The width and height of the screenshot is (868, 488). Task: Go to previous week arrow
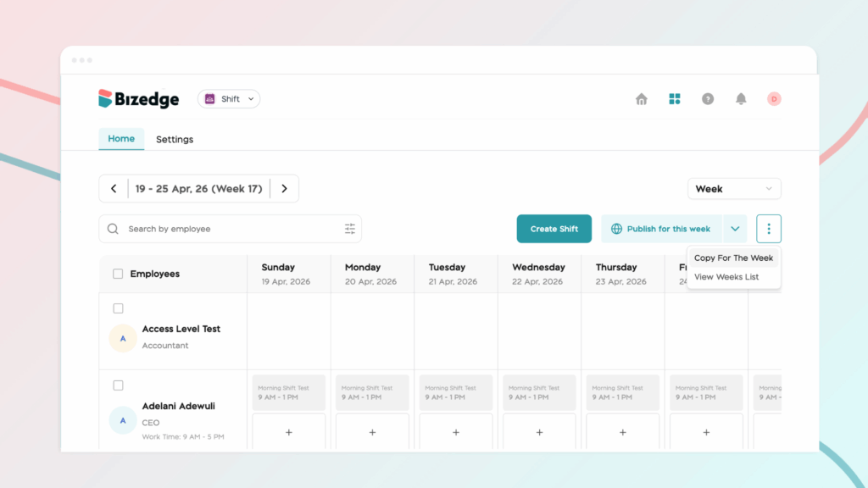[x=114, y=189]
